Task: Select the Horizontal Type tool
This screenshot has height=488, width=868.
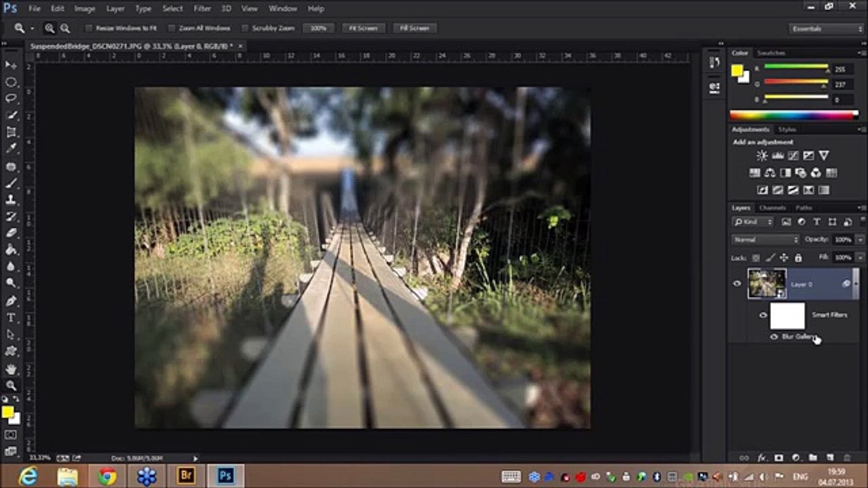Action: [11, 318]
